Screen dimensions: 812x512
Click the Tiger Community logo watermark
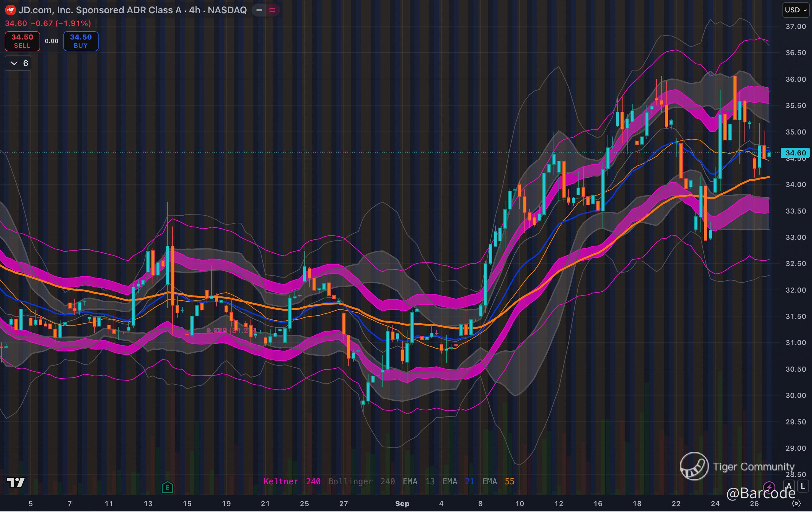[694, 466]
